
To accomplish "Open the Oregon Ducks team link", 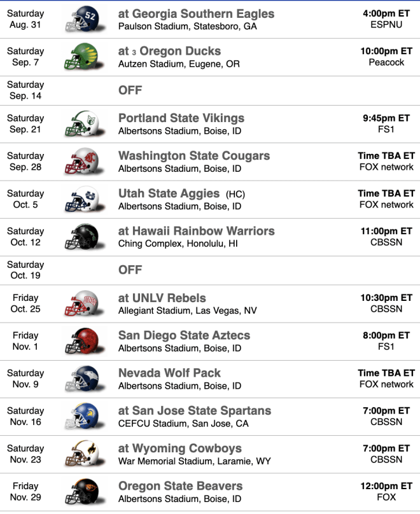I will 180,51.
